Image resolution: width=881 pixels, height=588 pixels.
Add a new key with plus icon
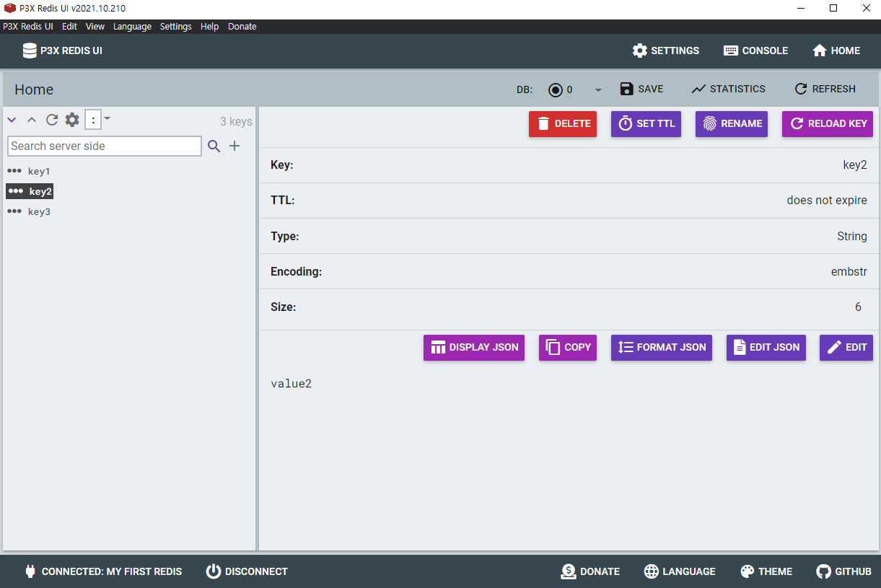pyautogui.click(x=235, y=146)
